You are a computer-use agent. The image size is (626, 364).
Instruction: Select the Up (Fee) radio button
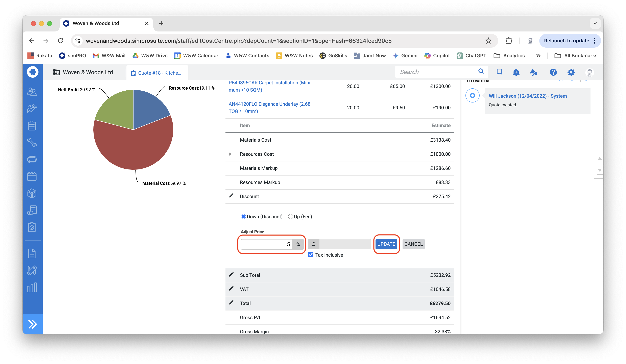tap(290, 217)
